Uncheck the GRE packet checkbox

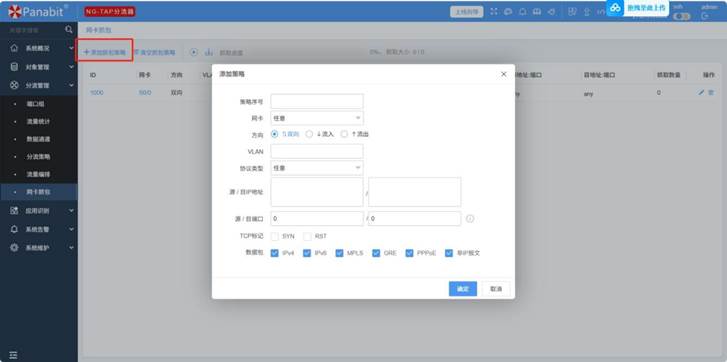point(376,253)
